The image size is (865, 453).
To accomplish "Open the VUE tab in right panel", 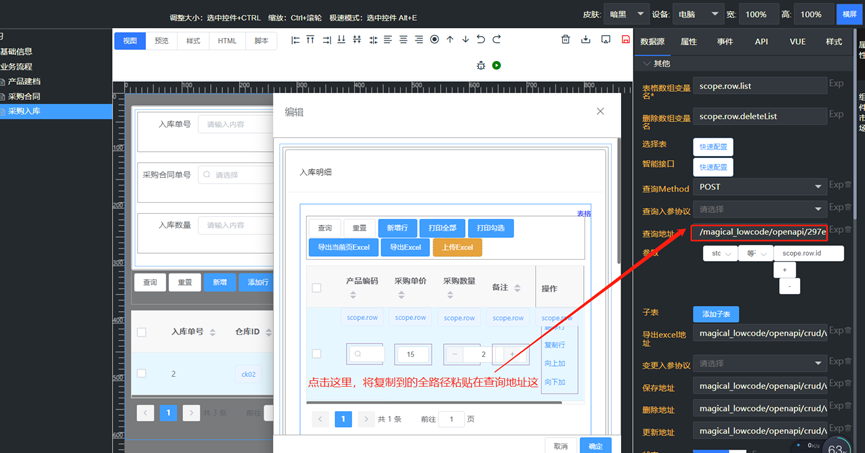I will coord(797,41).
